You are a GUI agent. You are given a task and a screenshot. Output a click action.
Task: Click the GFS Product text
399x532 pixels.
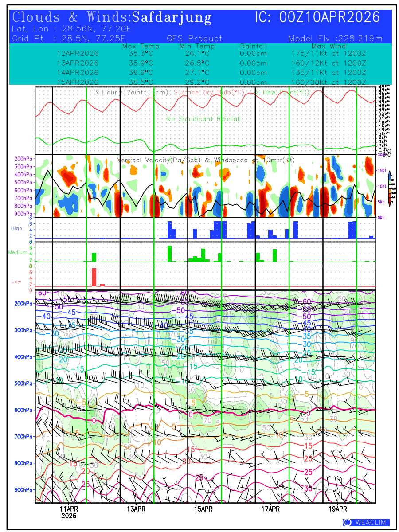click(x=194, y=39)
